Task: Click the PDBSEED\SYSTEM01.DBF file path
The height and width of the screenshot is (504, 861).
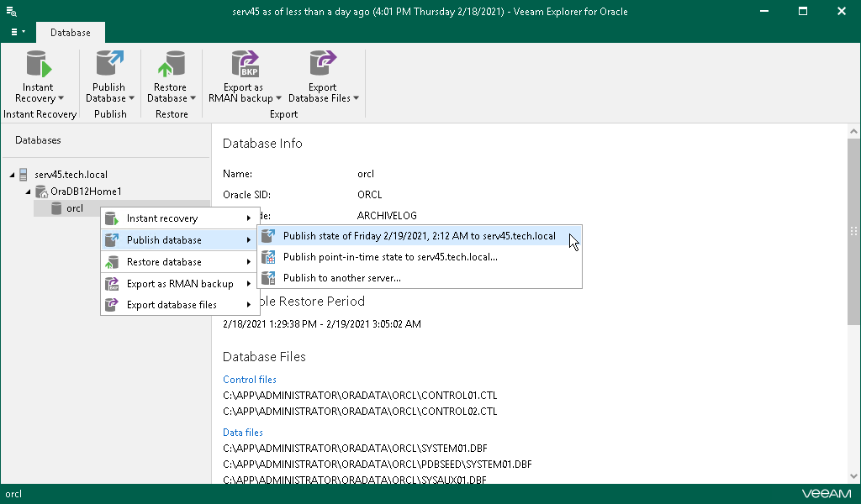Action: point(378,465)
